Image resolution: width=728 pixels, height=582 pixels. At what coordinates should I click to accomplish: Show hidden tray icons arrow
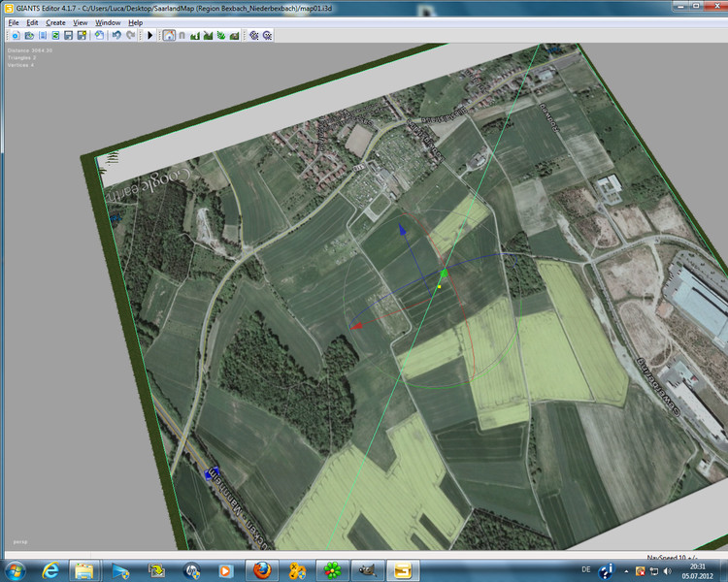[x=626, y=571]
